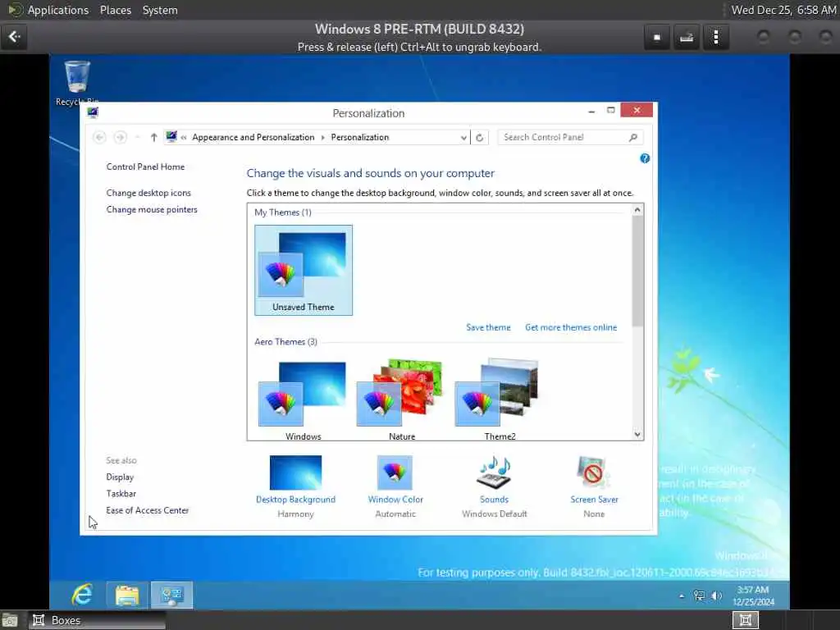The width and height of the screenshot is (840, 630).
Task: Click the network tray icon
Action: (x=699, y=596)
